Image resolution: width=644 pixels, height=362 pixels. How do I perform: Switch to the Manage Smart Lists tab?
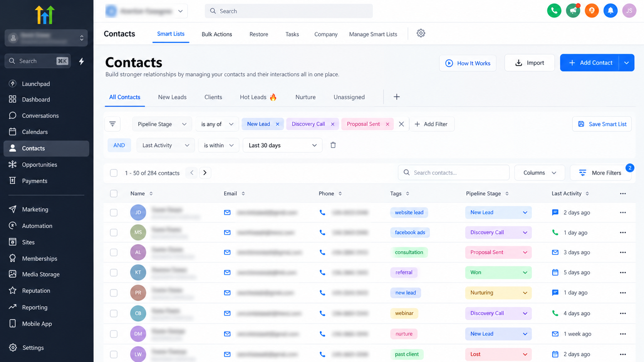[x=373, y=34]
